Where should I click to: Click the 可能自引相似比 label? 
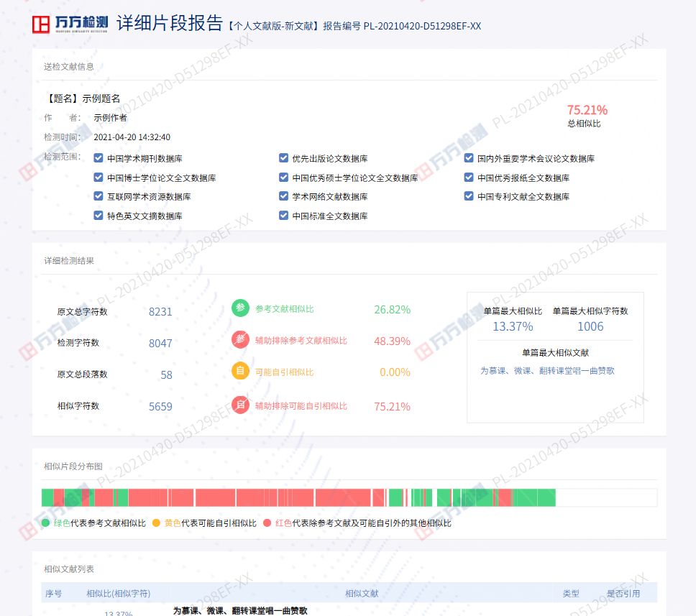click(285, 372)
